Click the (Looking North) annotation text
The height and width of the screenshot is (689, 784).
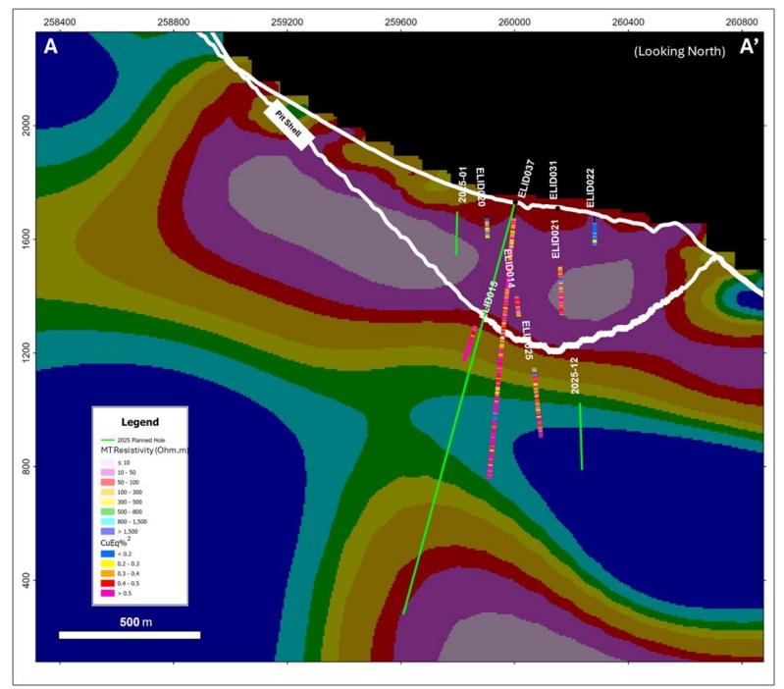coord(679,51)
